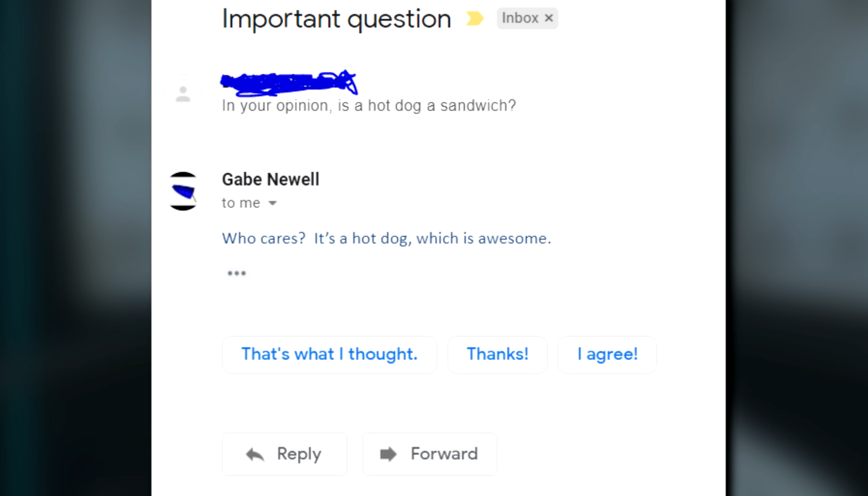Click the curved reply arrow icon
868x496 pixels.
[255, 454]
